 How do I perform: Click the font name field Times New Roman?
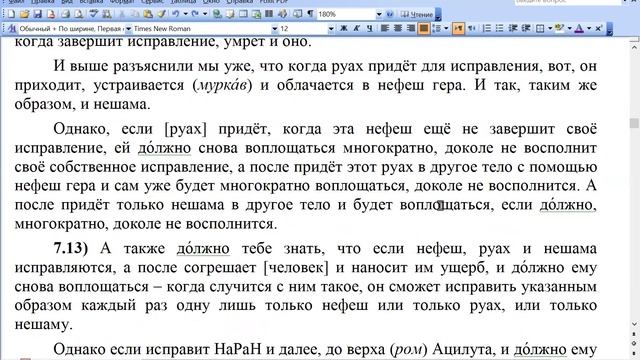click(202, 29)
